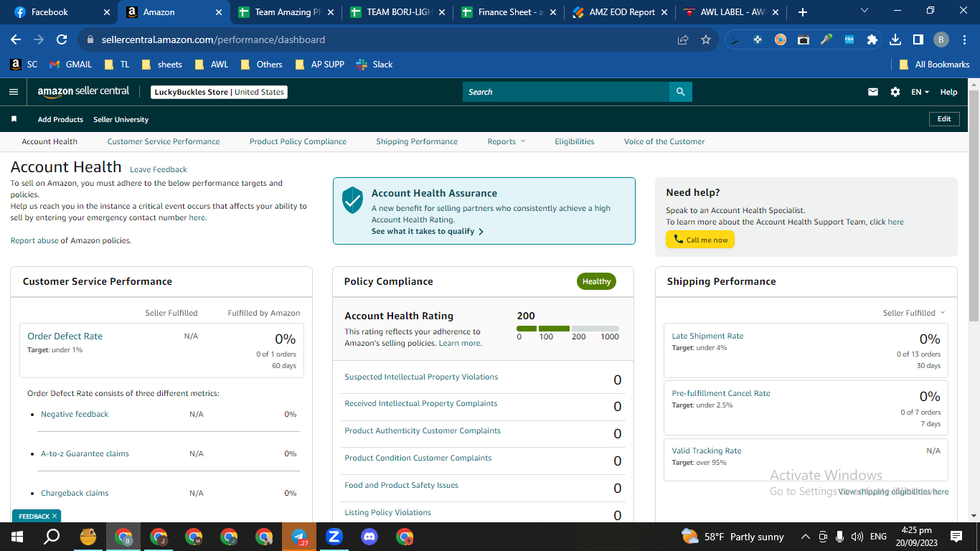This screenshot has width=980, height=551.
Task: Open the Seller Central hamburger menu
Action: (14, 92)
